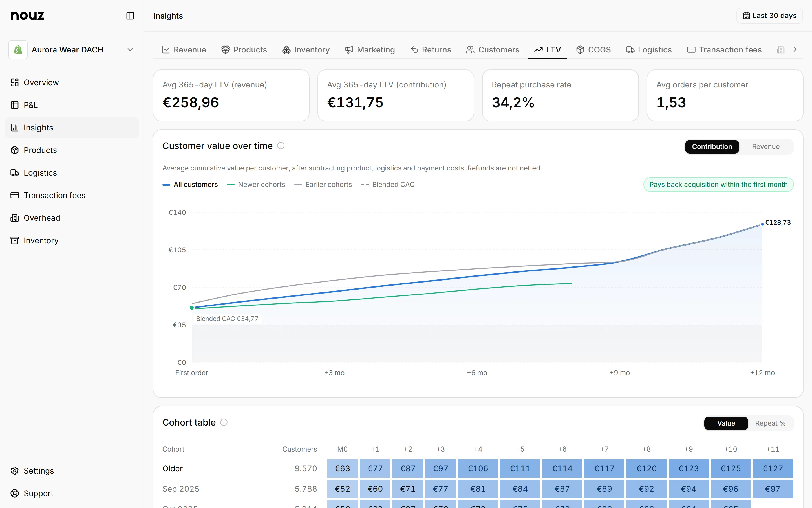Open the Last 30 days date range picker
Image resolution: width=812 pixels, height=508 pixels.
(x=770, y=16)
